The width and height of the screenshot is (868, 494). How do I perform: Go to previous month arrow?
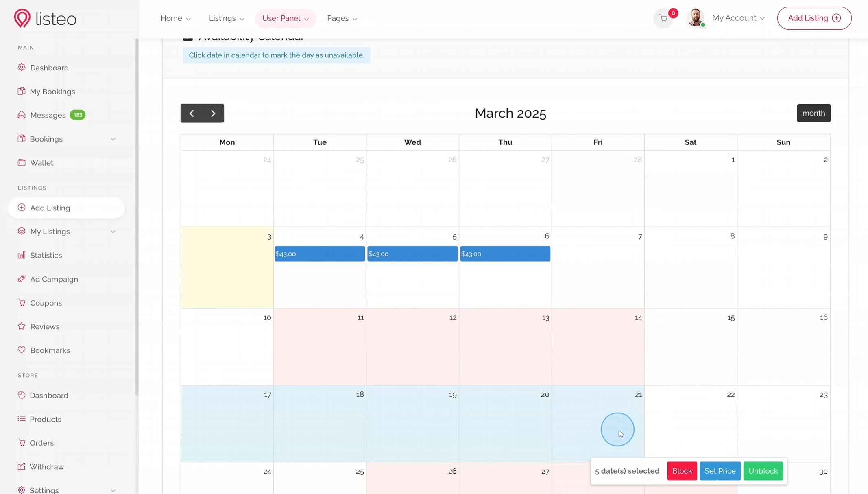click(192, 113)
